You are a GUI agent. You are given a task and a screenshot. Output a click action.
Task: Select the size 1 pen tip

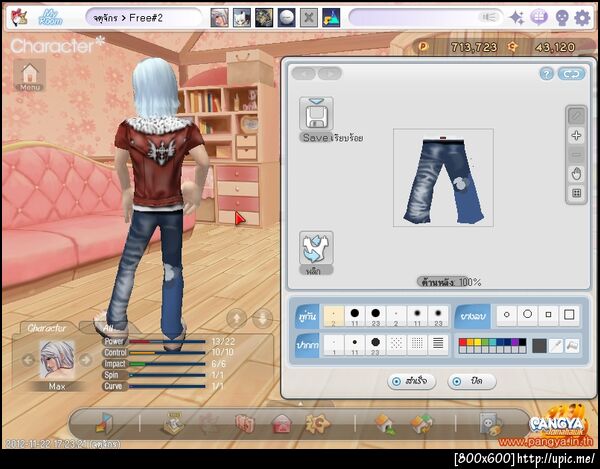tap(334, 345)
